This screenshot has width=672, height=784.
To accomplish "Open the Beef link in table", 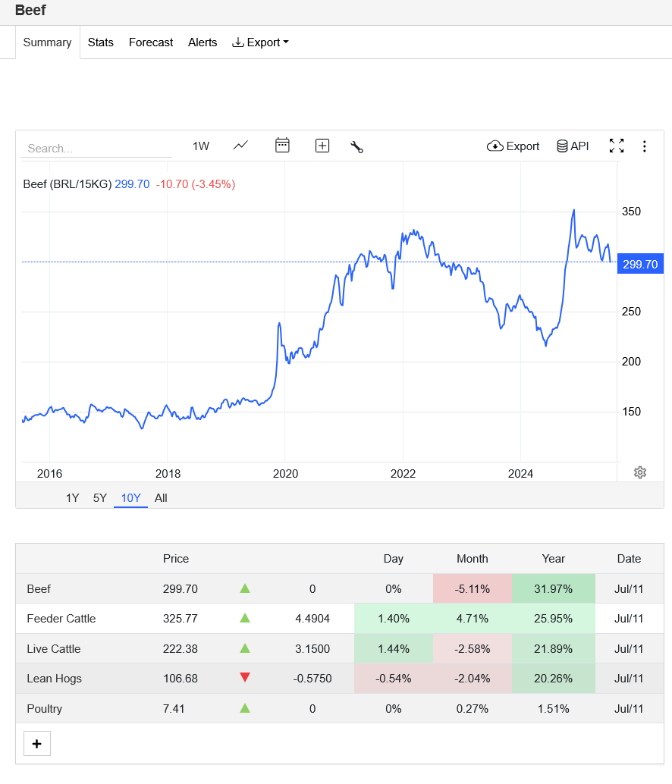I will click(39, 589).
